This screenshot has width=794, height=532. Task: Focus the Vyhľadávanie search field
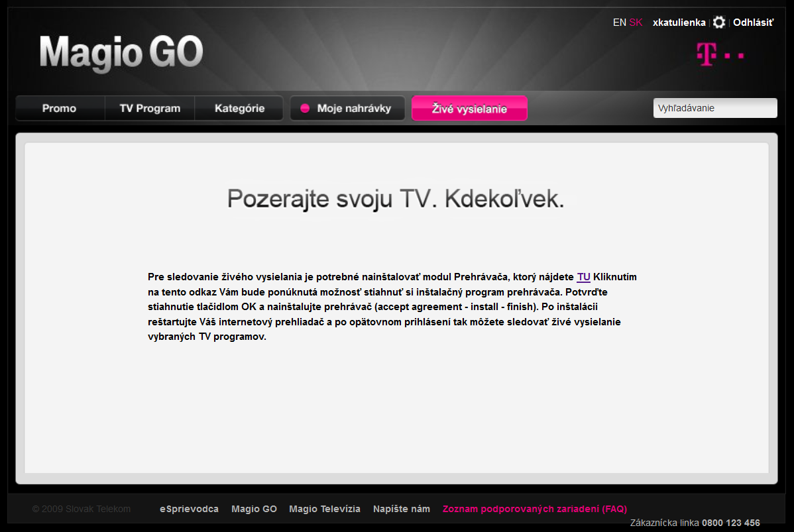[715, 108]
